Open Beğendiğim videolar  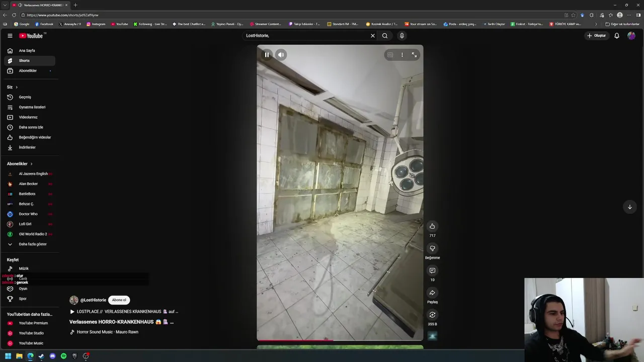[x=29, y=137]
